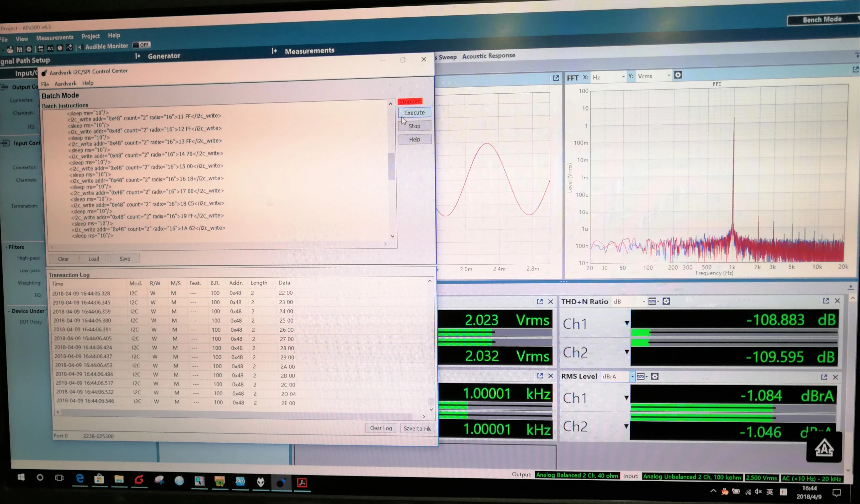
Task: Expand THD+N Ch1 channel dropdown arrow
Action: pos(626,323)
